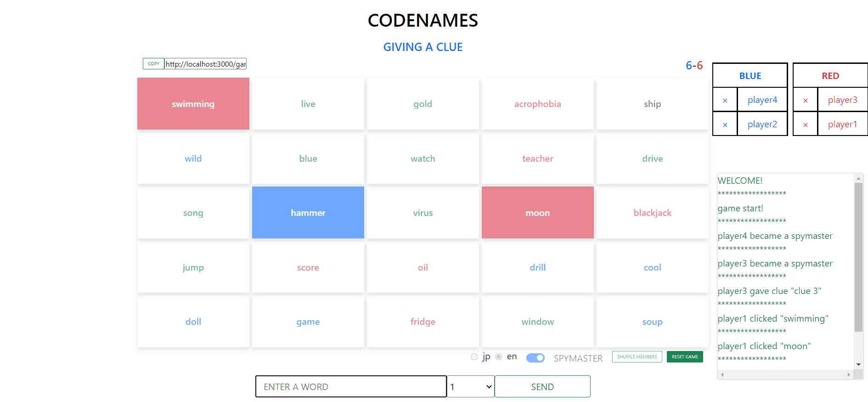Select the jp language radio button
The width and height of the screenshot is (868, 402).
[474, 357]
